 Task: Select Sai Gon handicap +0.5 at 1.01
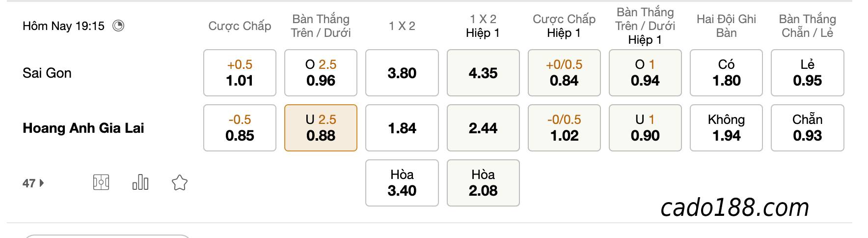point(240,73)
